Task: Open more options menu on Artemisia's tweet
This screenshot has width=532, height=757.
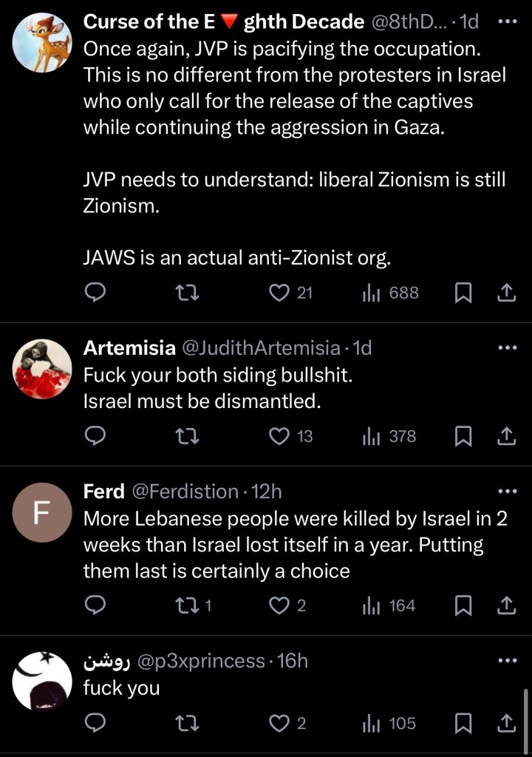Action: (508, 347)
